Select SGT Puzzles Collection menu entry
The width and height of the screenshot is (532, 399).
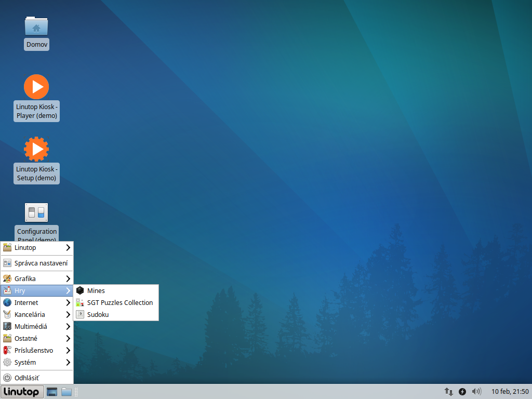tap(116, 302)
